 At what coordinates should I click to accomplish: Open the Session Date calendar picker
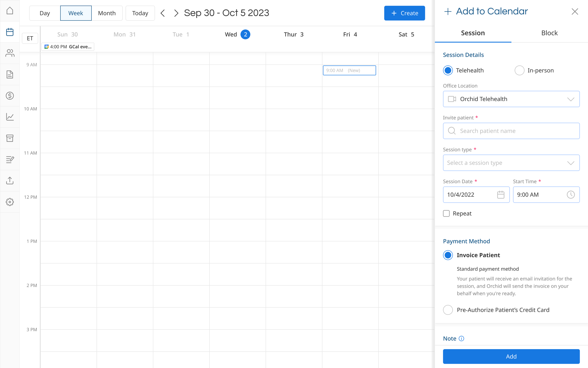point(501,195)
